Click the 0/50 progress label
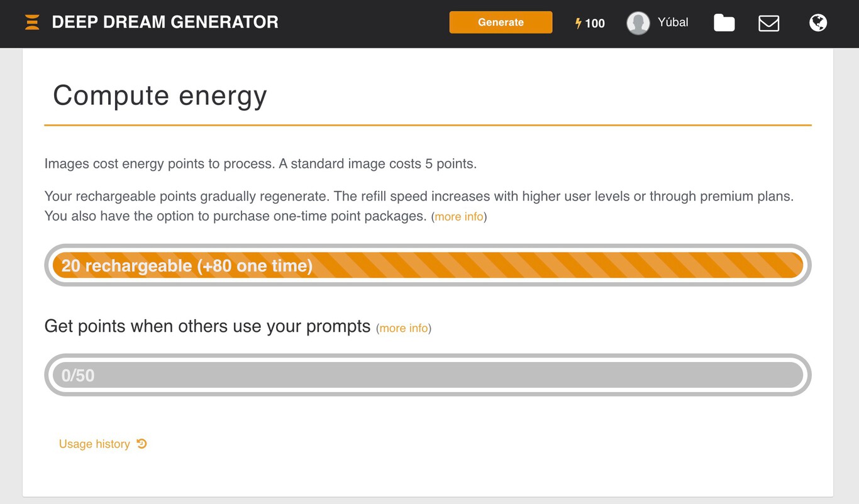This screenshot has height=504, width=859. [78, 376]
